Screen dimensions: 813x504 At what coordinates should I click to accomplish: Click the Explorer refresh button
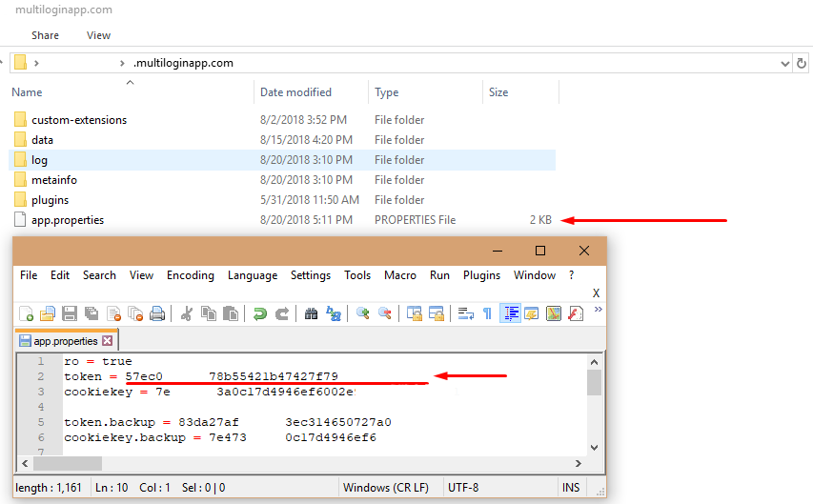(x=801, y=63)
